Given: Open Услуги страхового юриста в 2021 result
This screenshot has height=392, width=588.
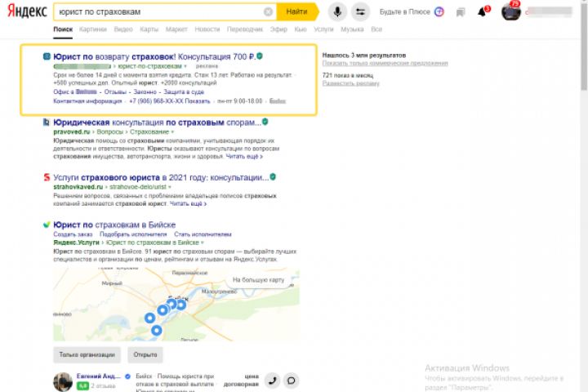Looking at the screenshot, I should click(x=161, y=177).
